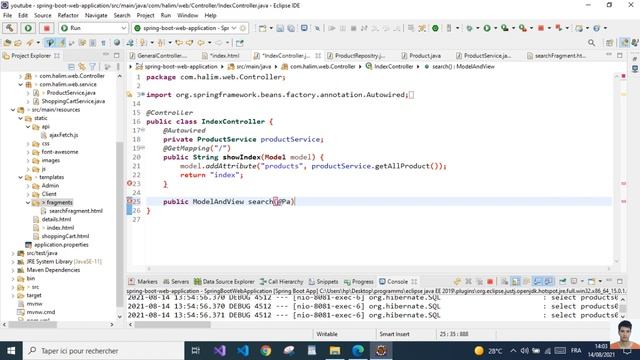Open the Refactor menu

[x=68, y=15]
